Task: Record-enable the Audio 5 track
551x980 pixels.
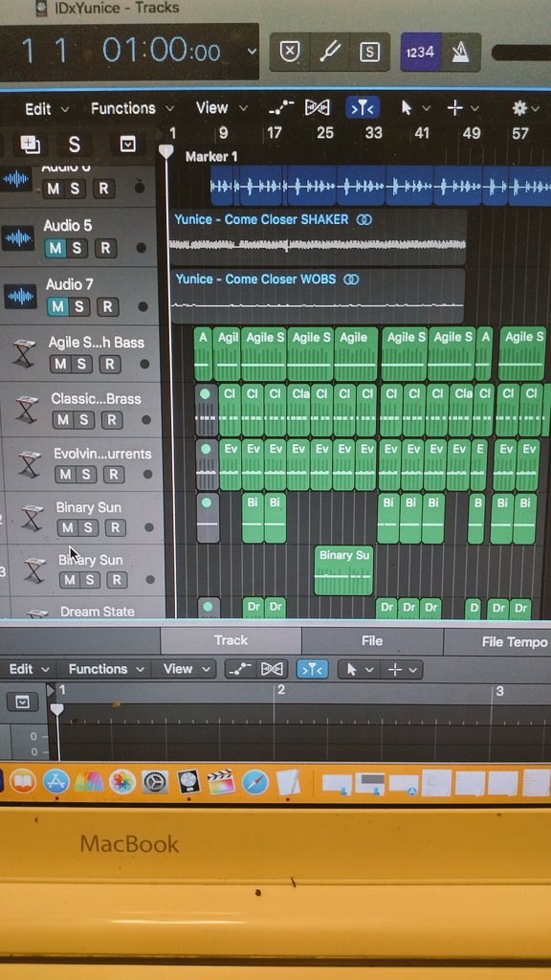Action: coord(105,248)
